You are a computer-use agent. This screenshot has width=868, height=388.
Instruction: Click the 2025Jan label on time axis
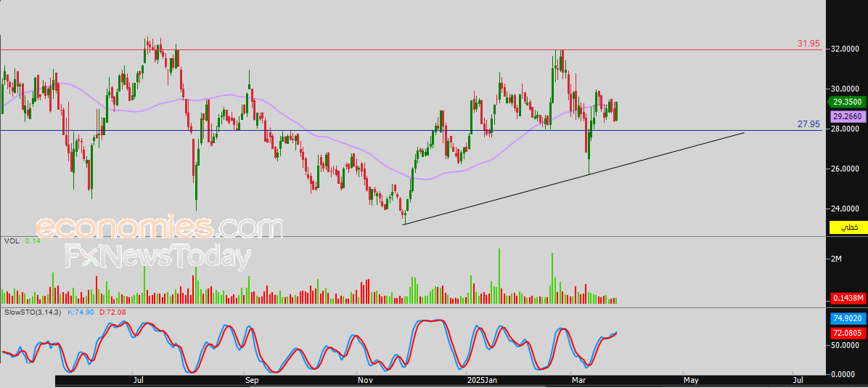483,381
